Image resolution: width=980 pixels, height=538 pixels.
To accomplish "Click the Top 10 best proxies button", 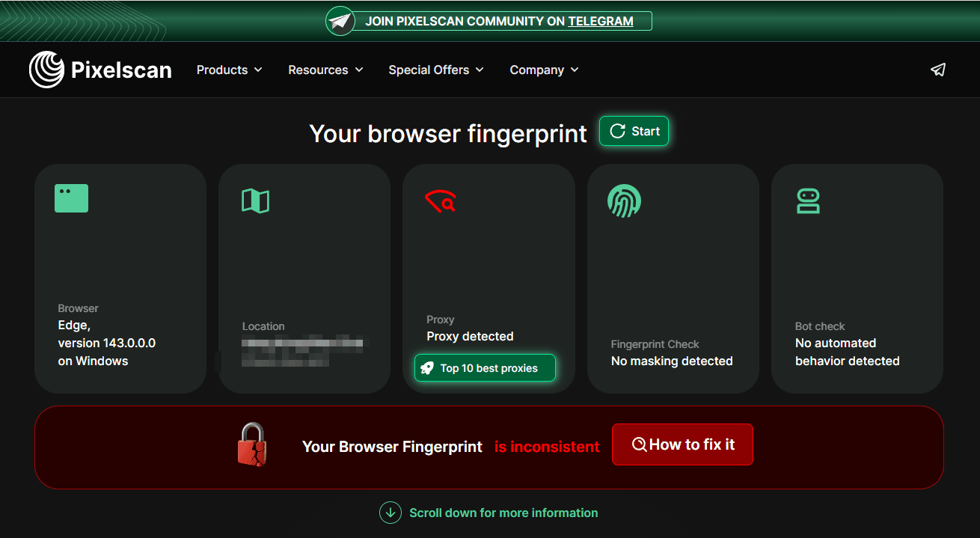I will pyautogui.click(x=485, y=368).
